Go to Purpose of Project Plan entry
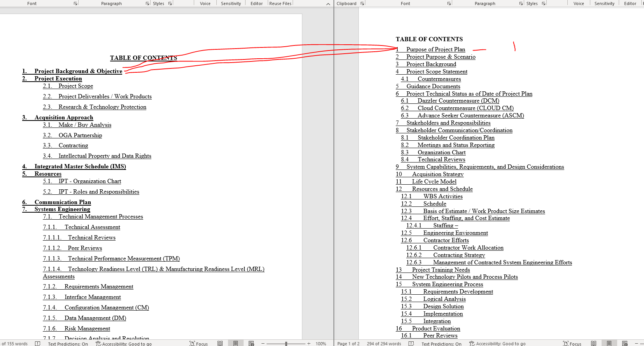644x346 pixels. pyautogui.click(x=430, y=49)
